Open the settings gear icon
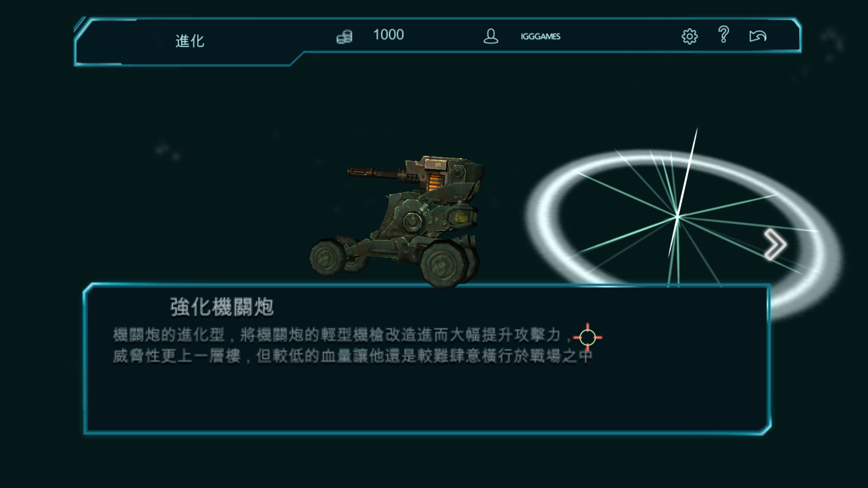 pos(689,36)
